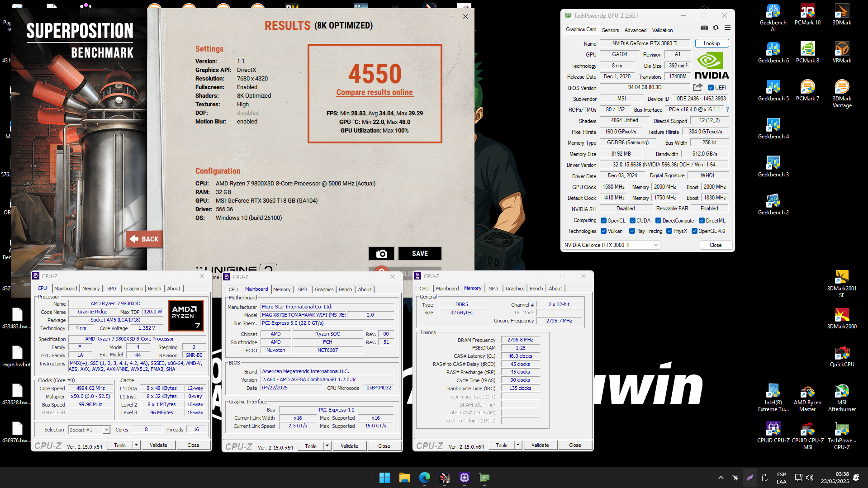This screenshot has height=488, width=868.
Task: Click Windows Start button on taskbar
Action: [384, 478]
